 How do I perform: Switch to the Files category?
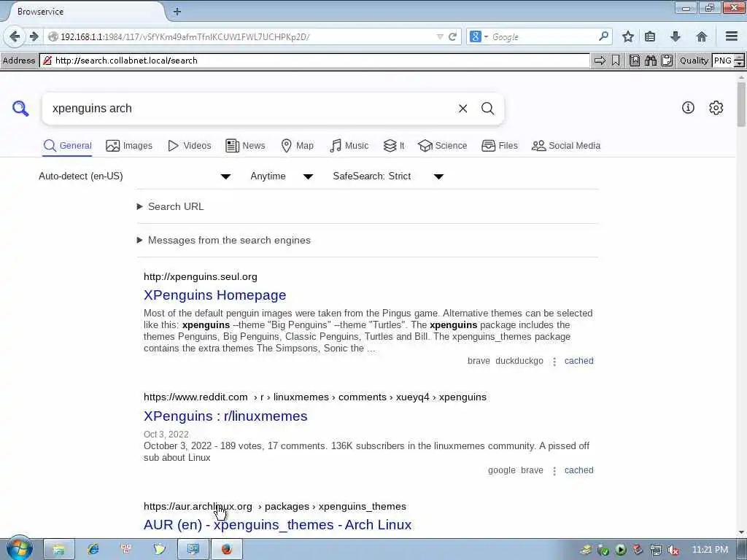(x=500, y=146)
